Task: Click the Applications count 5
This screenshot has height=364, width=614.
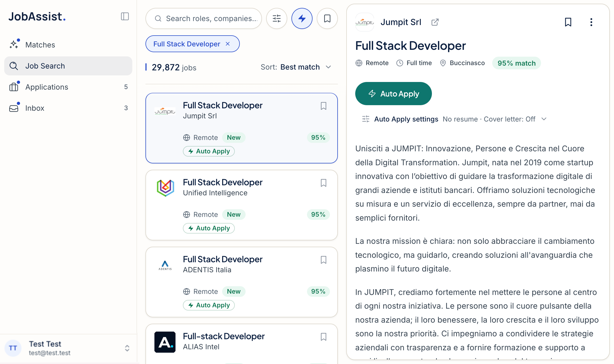Action: (126, 87)
